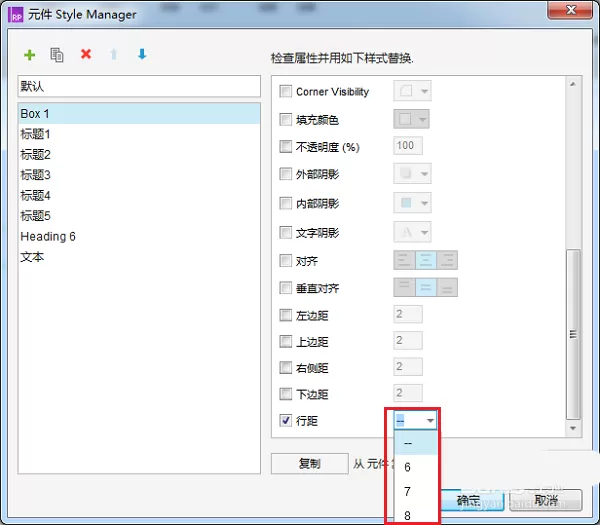This screenshot has height=525, width=600.
Task: Click the Axure RP title bar icon
Action: pyautogui.click(x=16, y=15)
